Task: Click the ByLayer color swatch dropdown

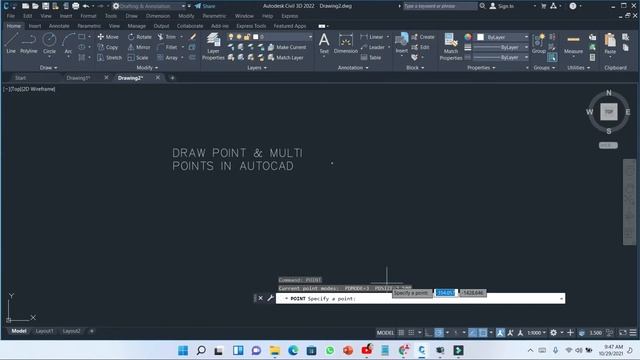Action: [x=502, y=37]
